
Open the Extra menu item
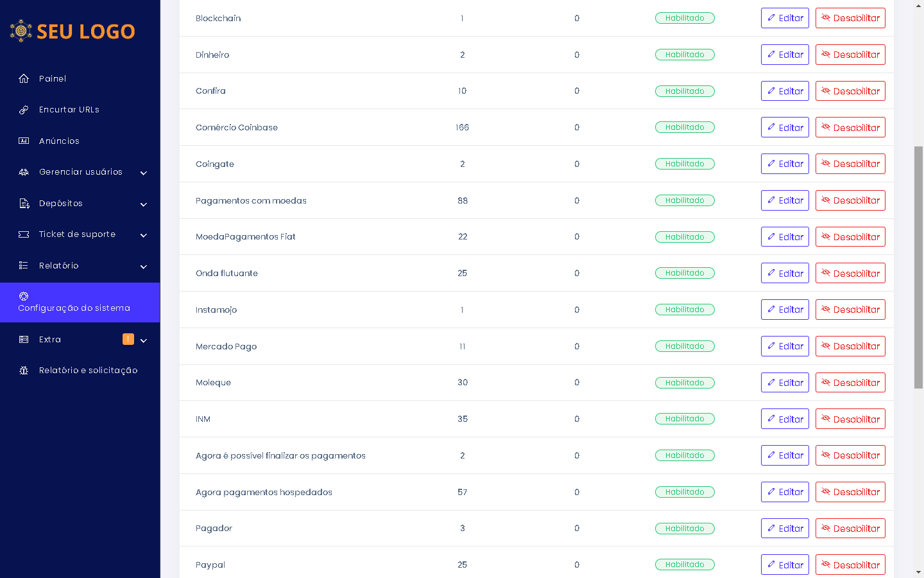[50, 339]
